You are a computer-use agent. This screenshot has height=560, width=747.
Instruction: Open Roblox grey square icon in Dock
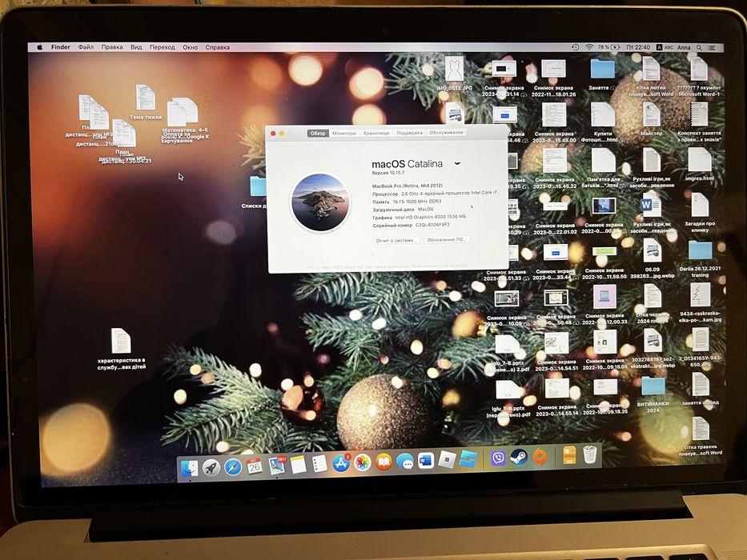(x=447, y=459)
